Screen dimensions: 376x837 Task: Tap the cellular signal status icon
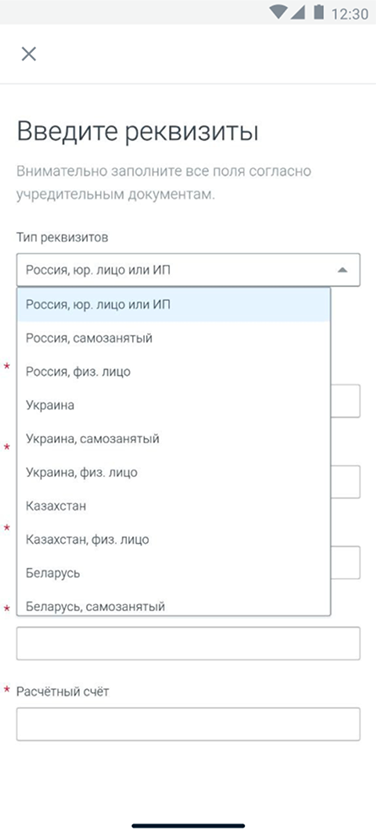(x=297, y=12)
